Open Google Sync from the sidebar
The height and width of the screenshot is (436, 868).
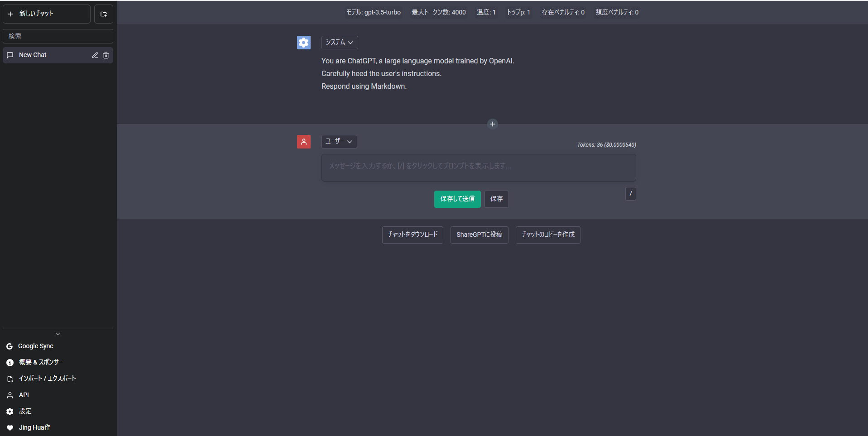point(35,346)
